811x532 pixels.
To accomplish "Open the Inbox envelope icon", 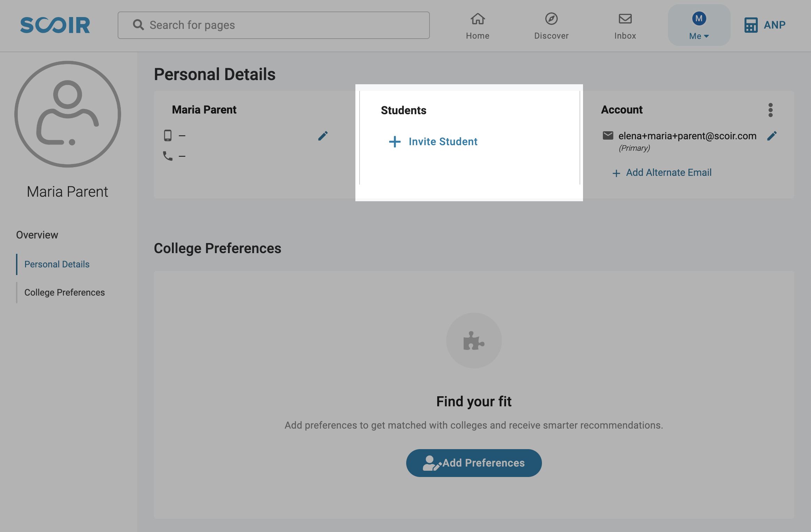I will [625, 19].
